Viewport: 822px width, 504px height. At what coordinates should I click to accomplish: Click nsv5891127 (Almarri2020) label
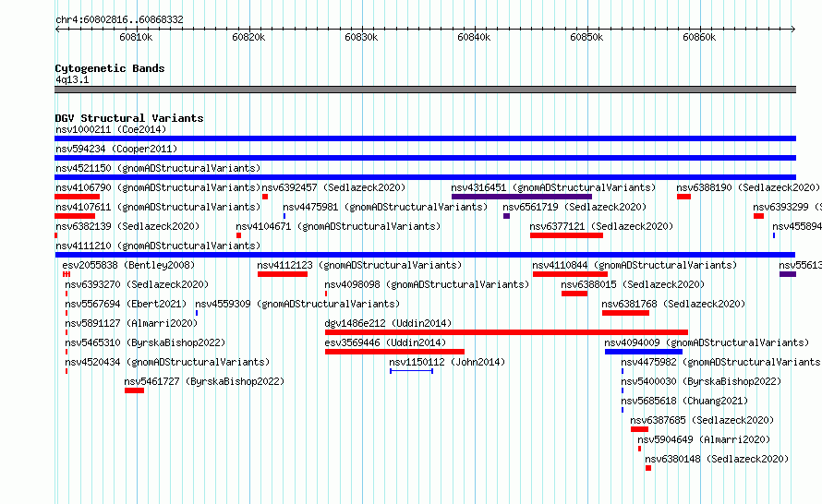tap(131, 323)
